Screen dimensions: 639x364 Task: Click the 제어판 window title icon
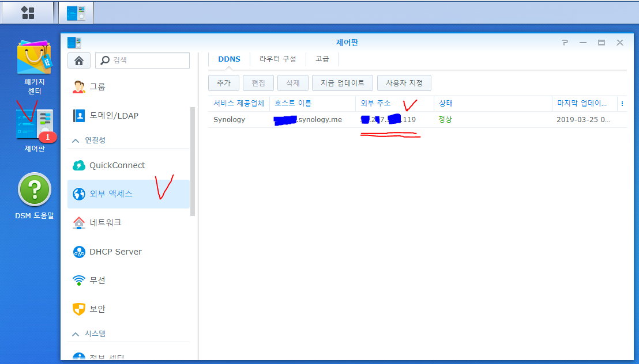point(74,43)
